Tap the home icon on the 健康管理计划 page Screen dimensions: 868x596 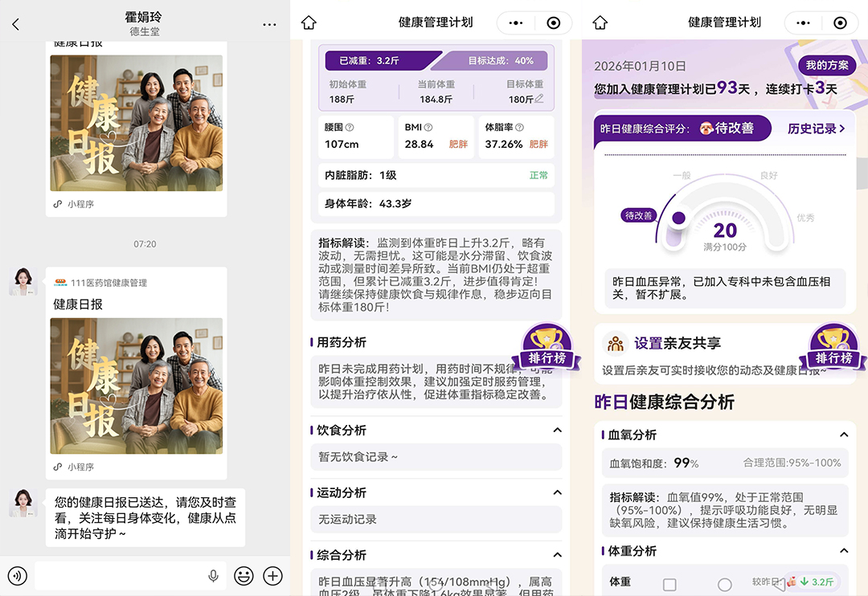click(309, 22)
